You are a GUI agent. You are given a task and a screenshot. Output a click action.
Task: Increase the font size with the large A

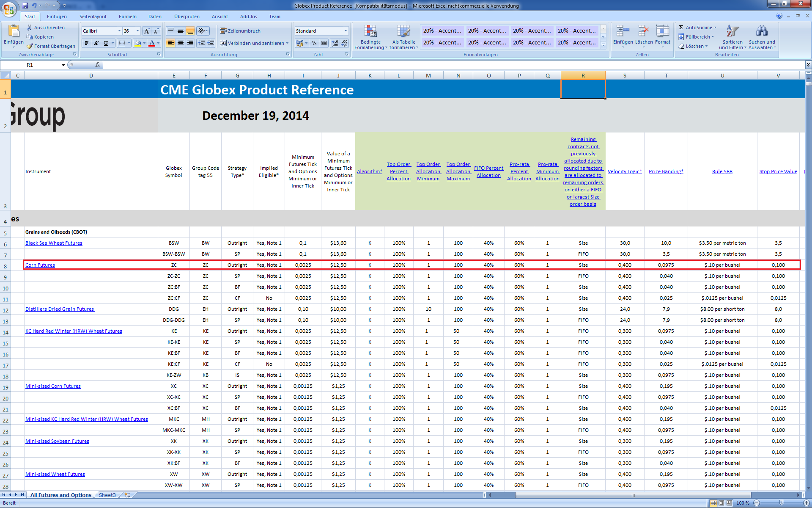pos(147,31)
